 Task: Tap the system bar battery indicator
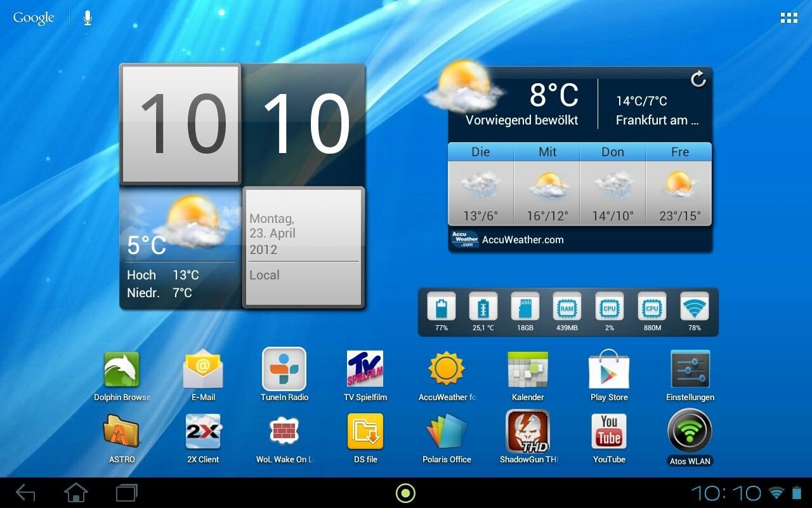click(x=797, y=493)
